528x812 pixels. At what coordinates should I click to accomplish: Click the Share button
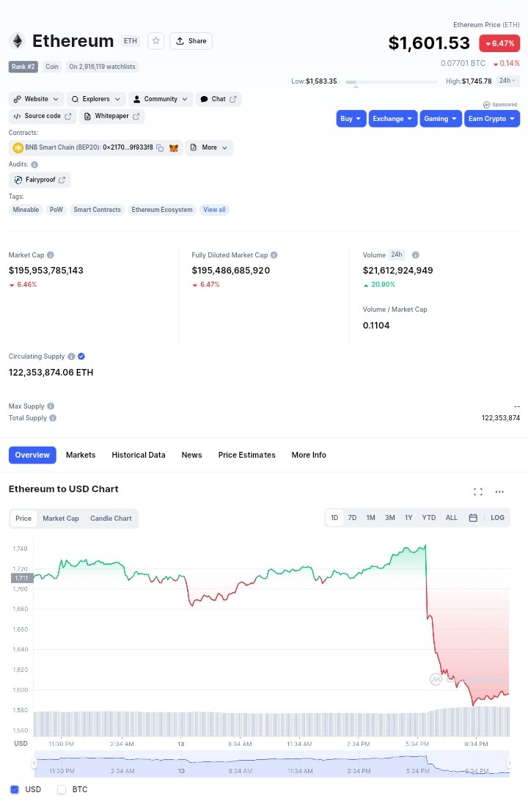(x=191, y=41)
